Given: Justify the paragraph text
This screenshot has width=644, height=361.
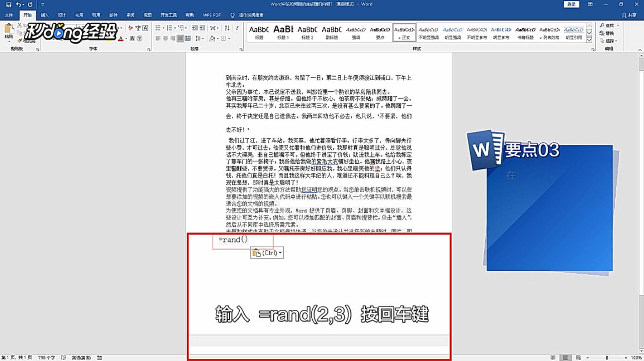Looking at the screenshot, I should 181,38.
